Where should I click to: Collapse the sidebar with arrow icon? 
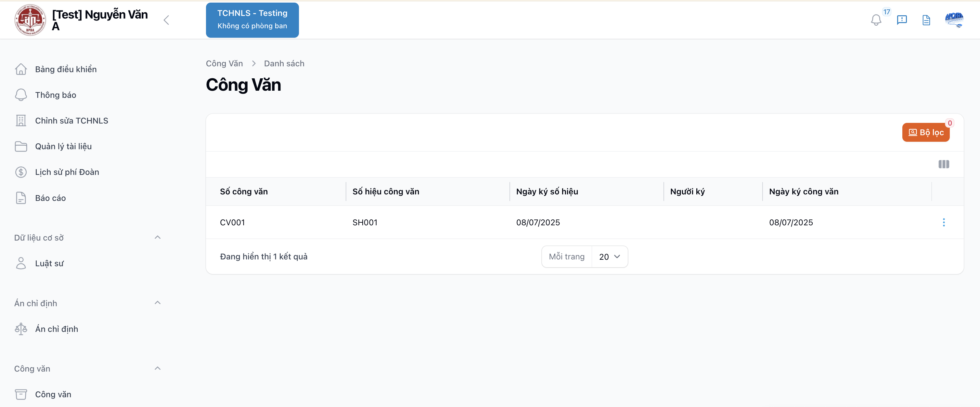coord(166,20)
